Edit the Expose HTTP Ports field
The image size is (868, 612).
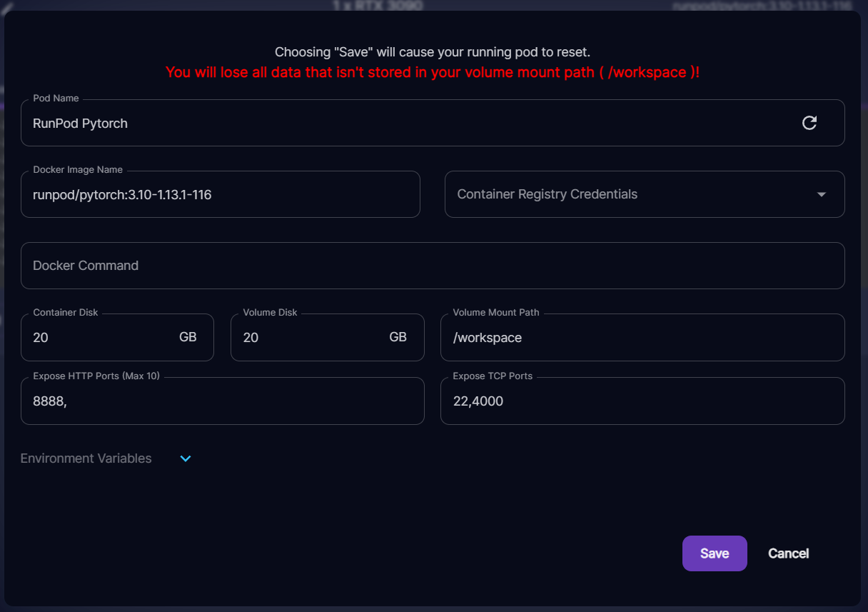tap(223, 401)
